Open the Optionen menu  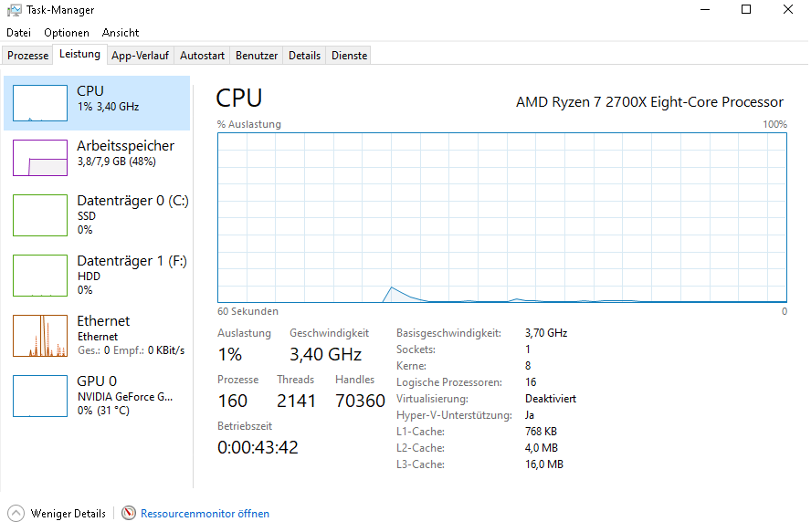[67, 33]
